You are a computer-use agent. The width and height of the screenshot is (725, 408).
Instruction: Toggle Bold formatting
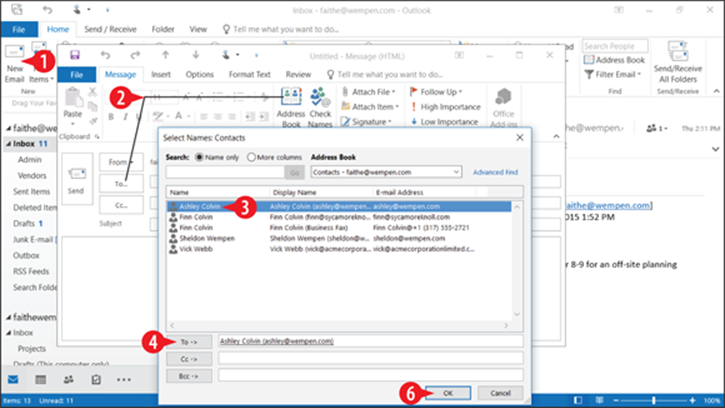point(111,117)
